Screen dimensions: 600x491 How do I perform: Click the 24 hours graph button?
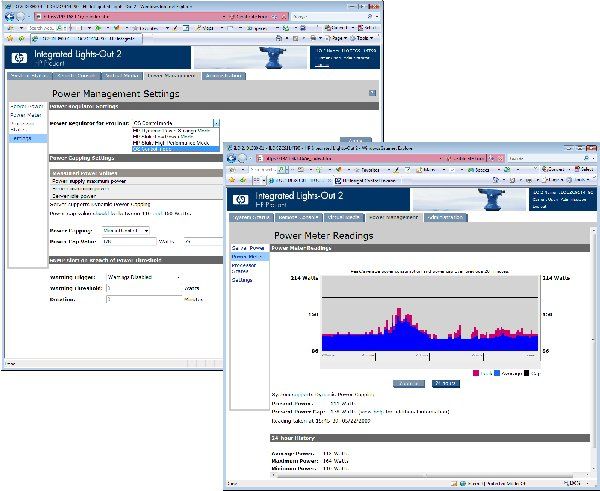pos(446,383)
